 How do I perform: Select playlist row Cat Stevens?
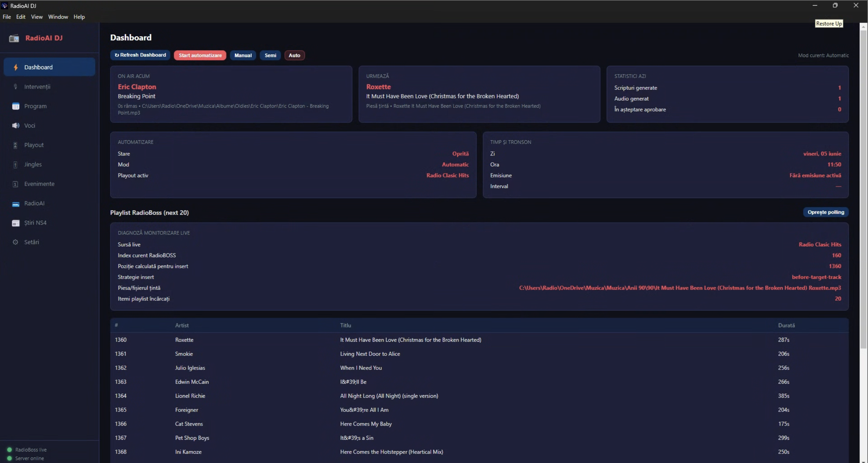click(x=479, y=424)
